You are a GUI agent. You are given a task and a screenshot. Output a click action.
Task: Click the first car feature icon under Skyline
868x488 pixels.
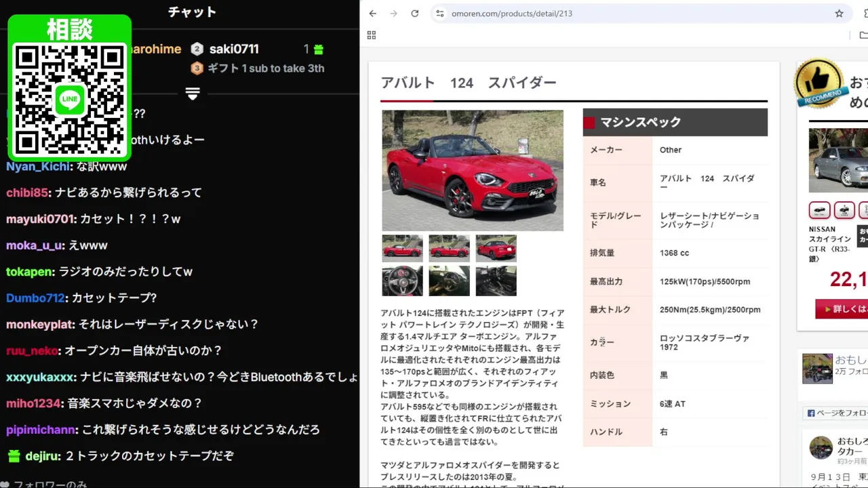point(820,210)
